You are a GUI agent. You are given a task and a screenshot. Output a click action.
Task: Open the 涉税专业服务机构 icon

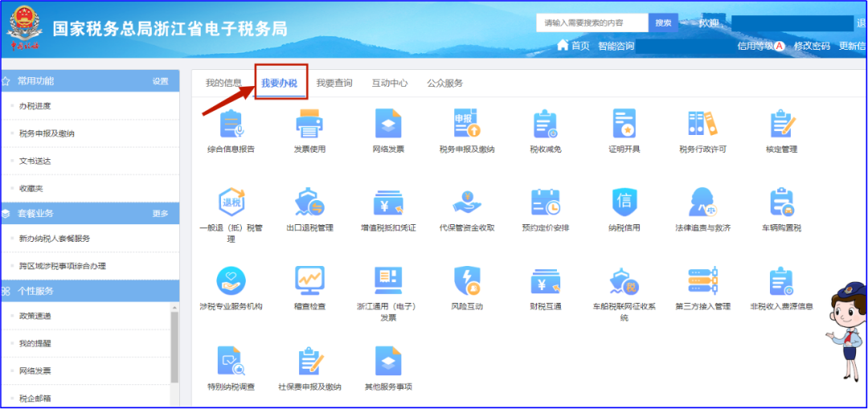pos(231,281)
